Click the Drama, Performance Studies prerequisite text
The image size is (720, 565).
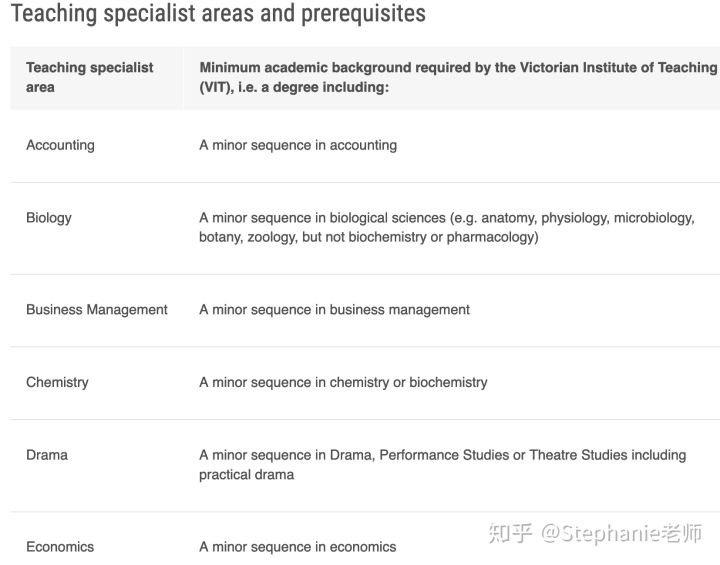(x=443, y=464)
